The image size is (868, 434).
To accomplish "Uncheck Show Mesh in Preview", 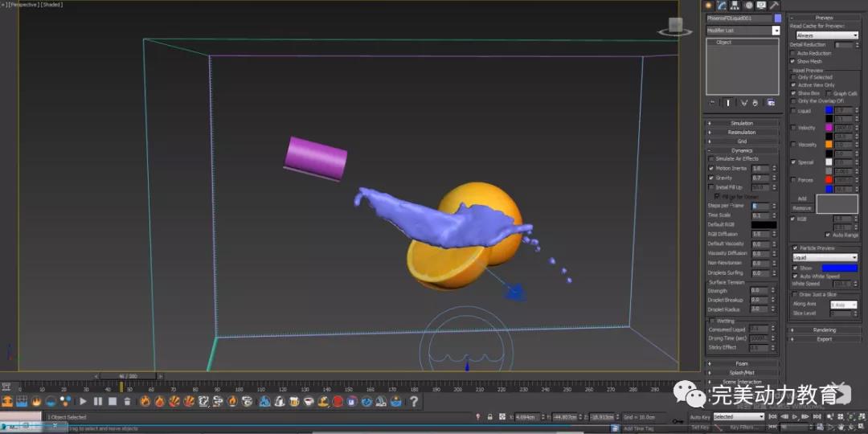I will 793,61.
